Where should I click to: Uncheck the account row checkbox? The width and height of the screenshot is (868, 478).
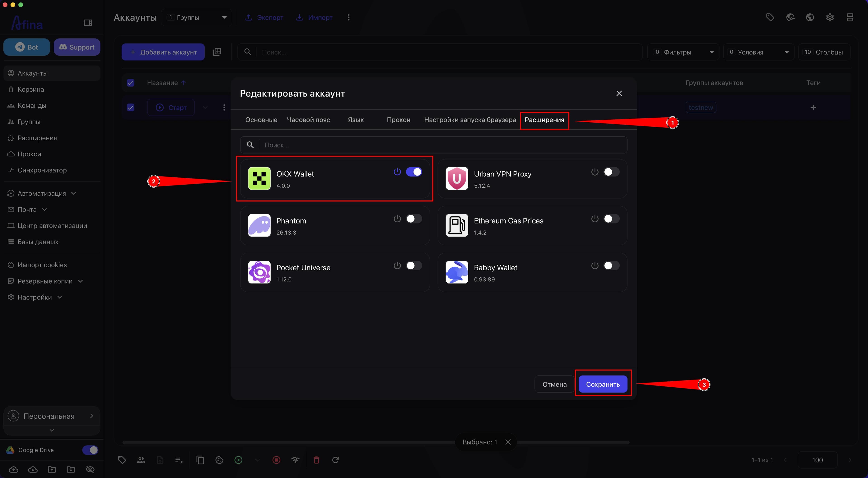(130, 107)
